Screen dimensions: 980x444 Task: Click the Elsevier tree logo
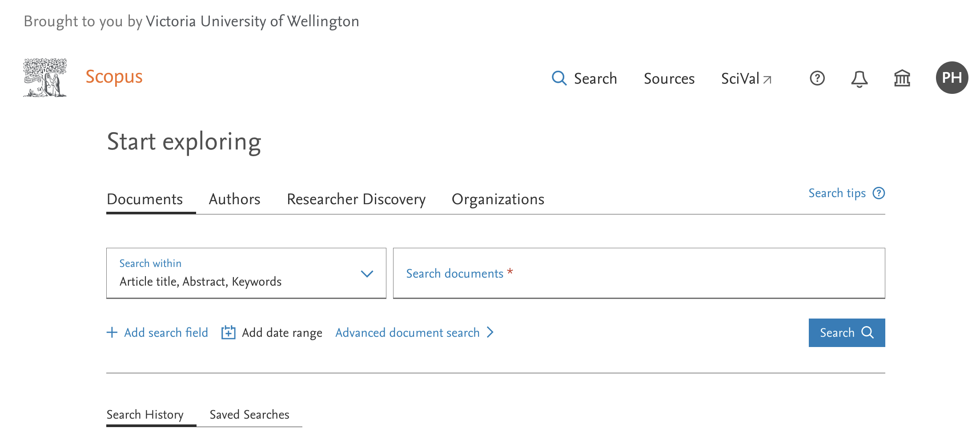45,77
